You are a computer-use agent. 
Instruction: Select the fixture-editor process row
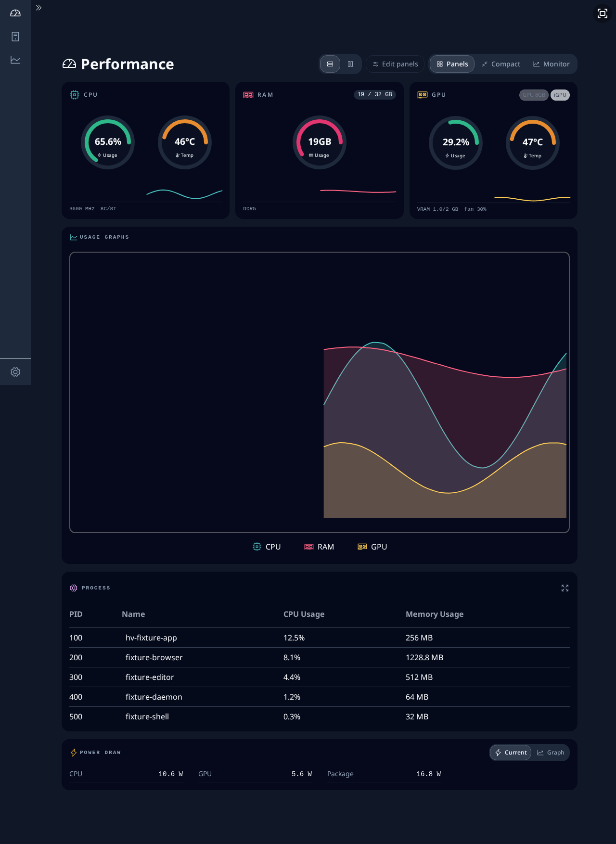[x=320, y=677]
